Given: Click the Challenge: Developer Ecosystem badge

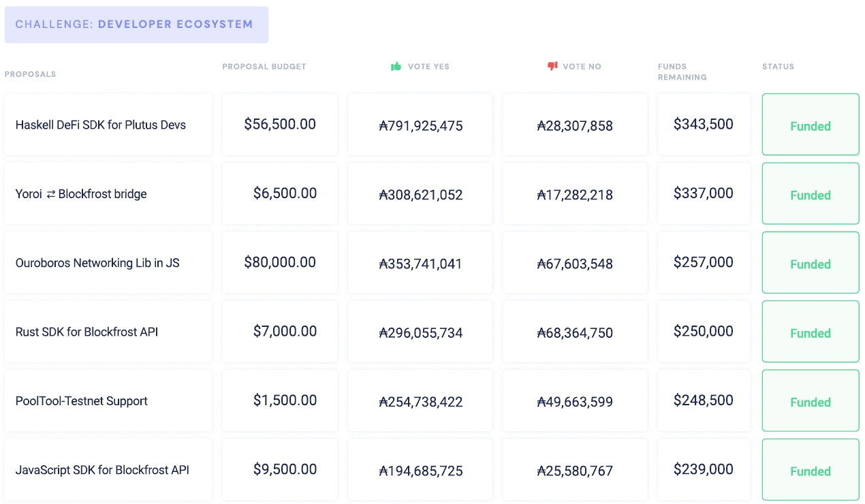Looking at the screenshot, I should pos(136,25).
